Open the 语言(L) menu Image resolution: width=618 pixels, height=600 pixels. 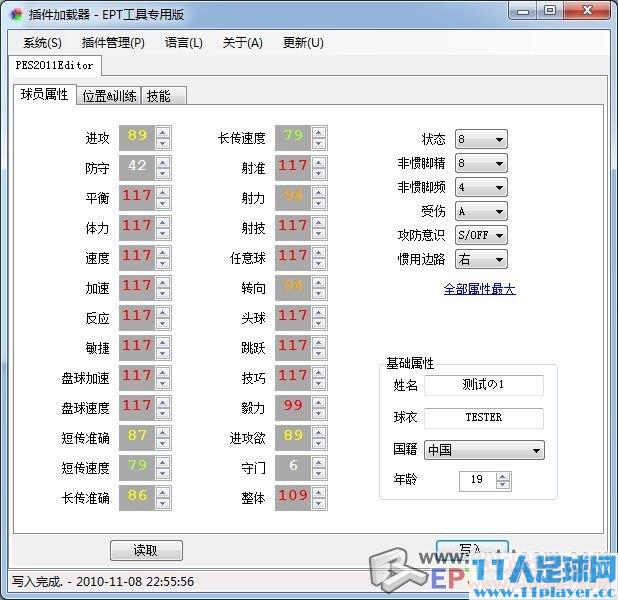(184, 43)
